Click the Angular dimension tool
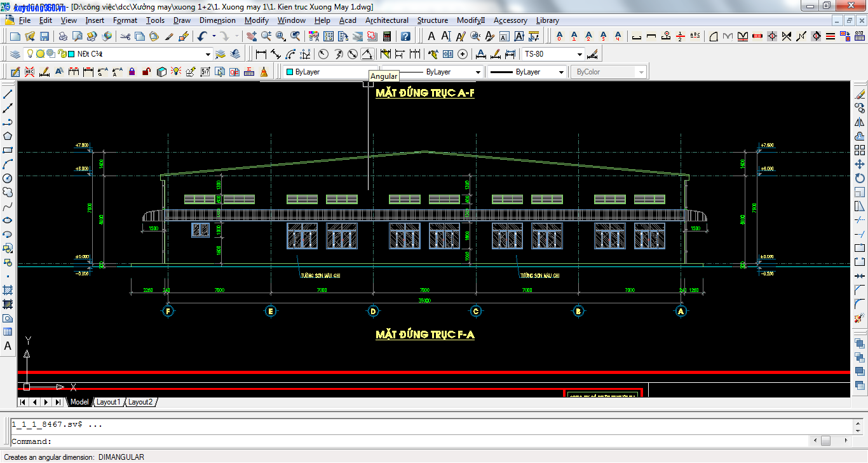Viewport: 868px width, 463px height. click(367, 54)
